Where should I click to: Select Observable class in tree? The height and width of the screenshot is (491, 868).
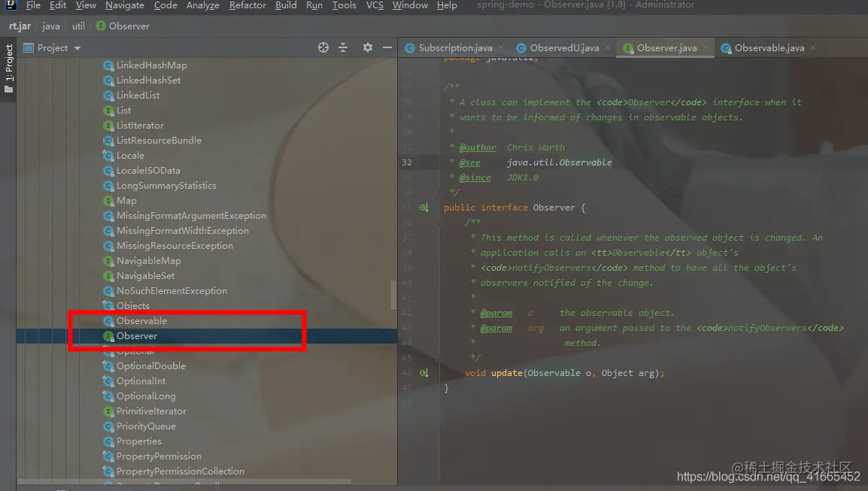coord(141,321)
